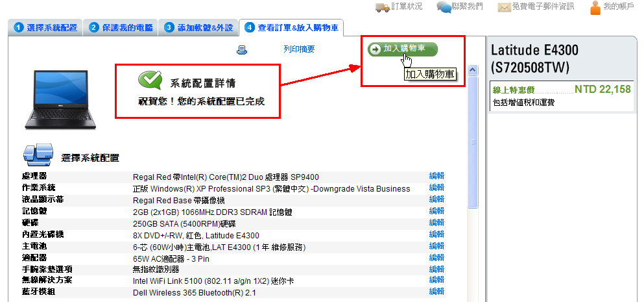Click the my account person icon

click(595, 7)
